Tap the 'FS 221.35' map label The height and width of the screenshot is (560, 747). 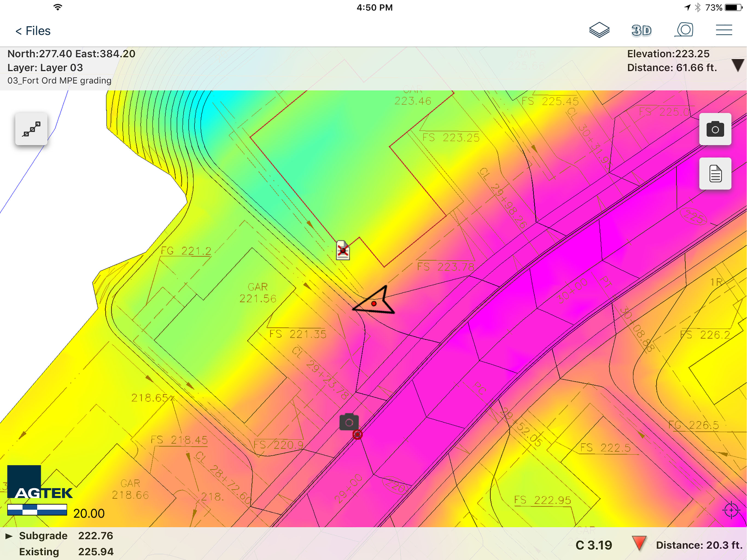(x=298, y=334)
